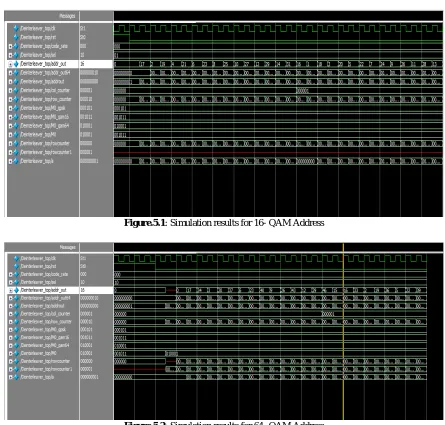Click the M0_qam16 signal diamond icon in the 16-QAM waveform
This screenshot has width=445, height=425.
16,117
